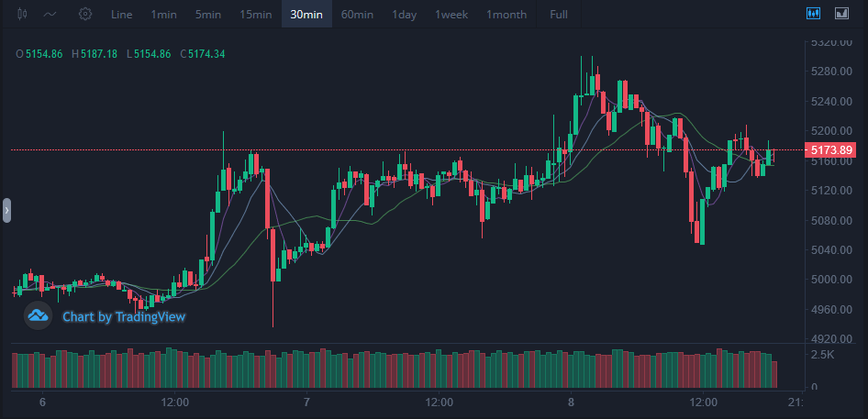Switch to the 1month timeframe

[506, 15]
